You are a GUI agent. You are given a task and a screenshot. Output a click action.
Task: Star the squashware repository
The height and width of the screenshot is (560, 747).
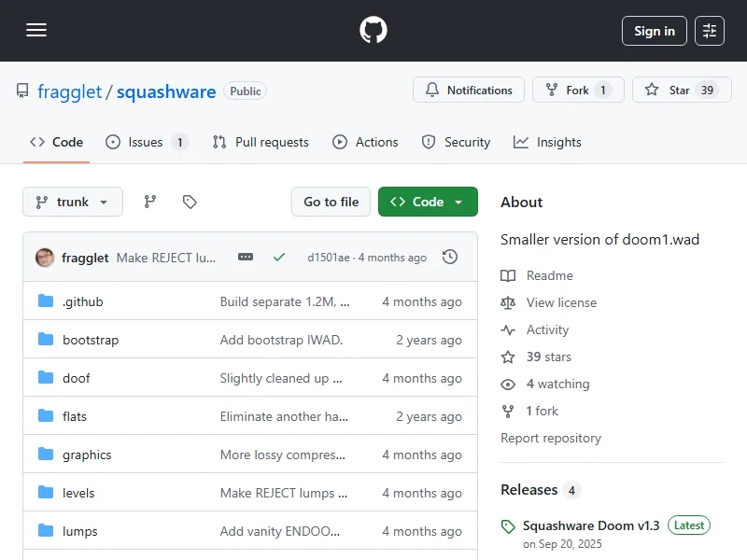pyautogui.click(x=679, y=91)
